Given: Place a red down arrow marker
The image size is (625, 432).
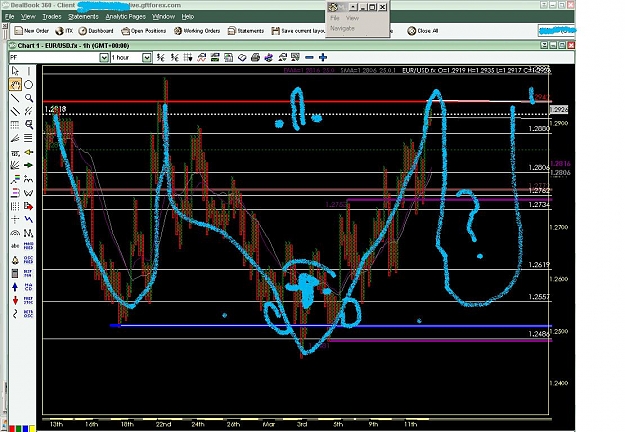Looking at the screenshot, I should pos(15,300).
